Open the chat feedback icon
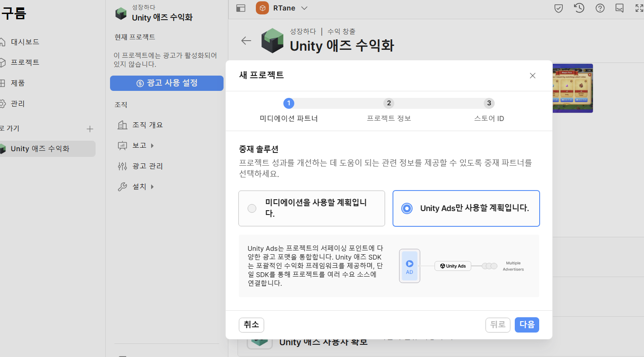This screenshot has height=357, width=644. pyautogui.click(x=620, y=8)
